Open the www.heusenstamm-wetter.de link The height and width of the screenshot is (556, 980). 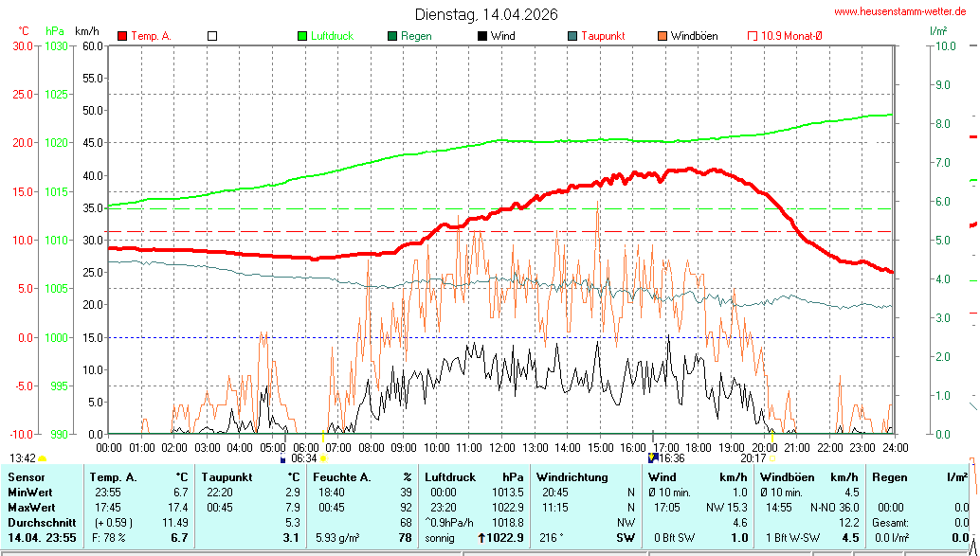pyautogui.click(x=899, y=12)
